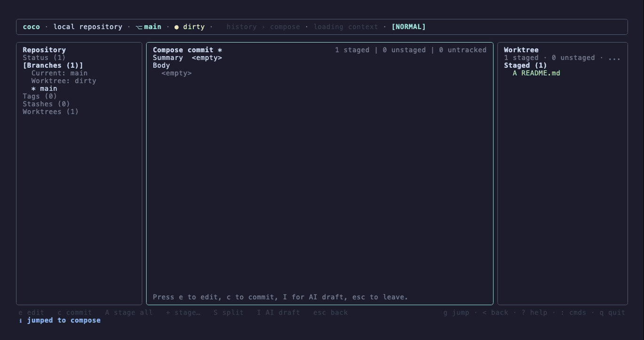Click q quit shortcut
The image size is (644, 340).
point(612,313)
